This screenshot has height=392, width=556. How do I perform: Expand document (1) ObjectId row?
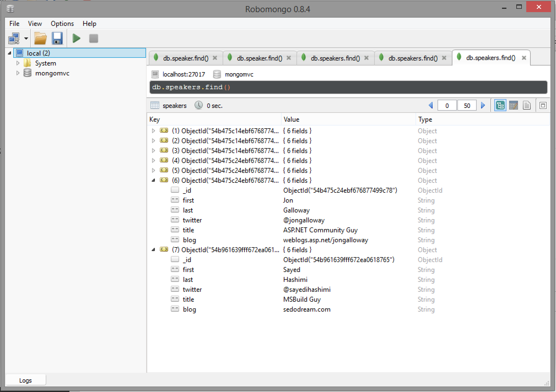[153, 131]
